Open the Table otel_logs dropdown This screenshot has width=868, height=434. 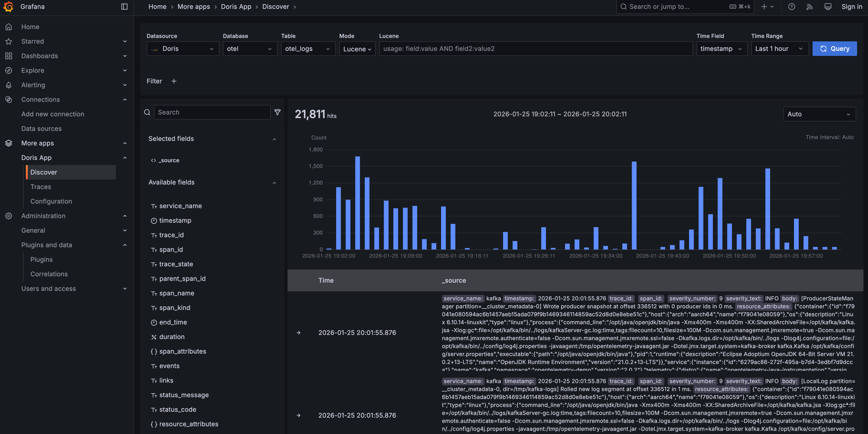(308, 49)
